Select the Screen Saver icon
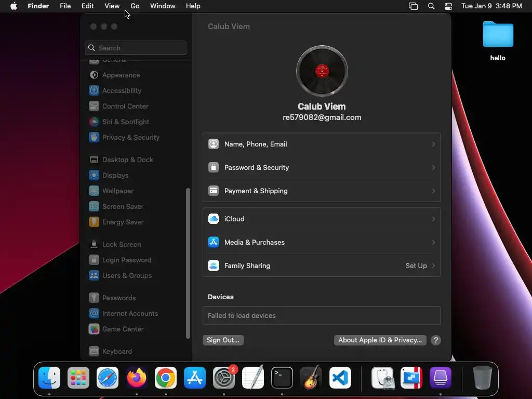 click(94, 207)
